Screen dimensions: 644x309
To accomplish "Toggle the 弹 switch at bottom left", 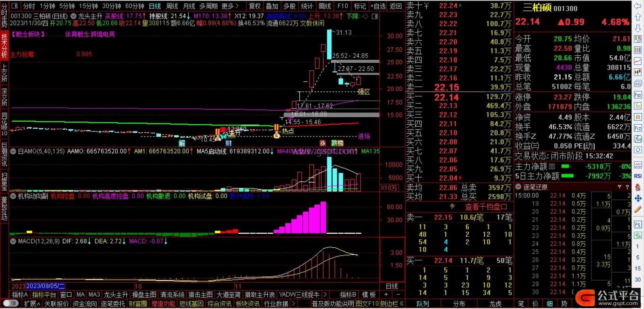I will pos(10,303).
